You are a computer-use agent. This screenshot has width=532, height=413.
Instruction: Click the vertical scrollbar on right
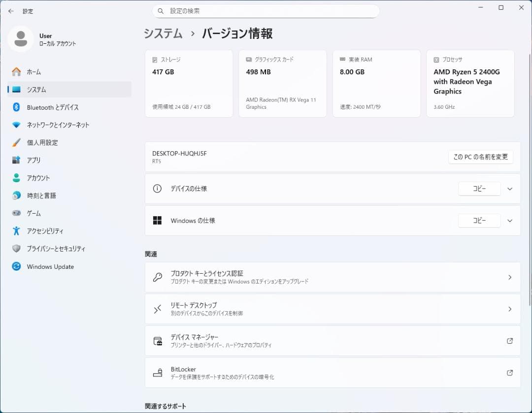(529, 180)
